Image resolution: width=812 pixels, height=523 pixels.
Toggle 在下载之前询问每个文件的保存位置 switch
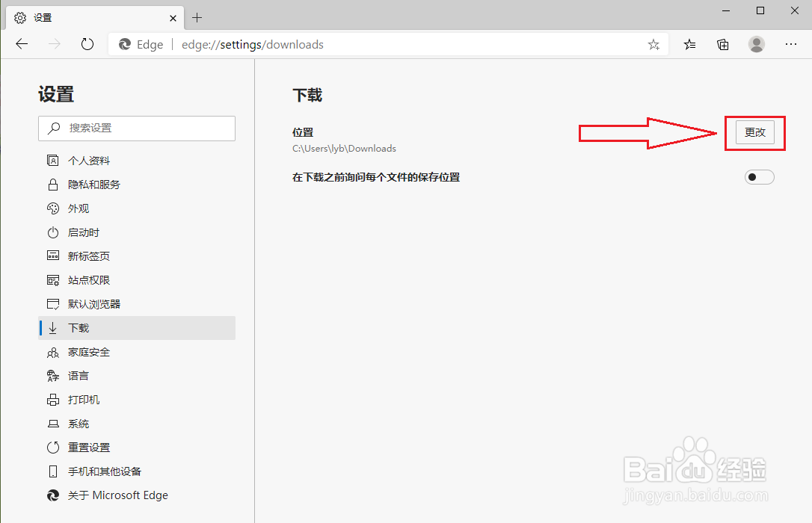(x=759, y=177)
